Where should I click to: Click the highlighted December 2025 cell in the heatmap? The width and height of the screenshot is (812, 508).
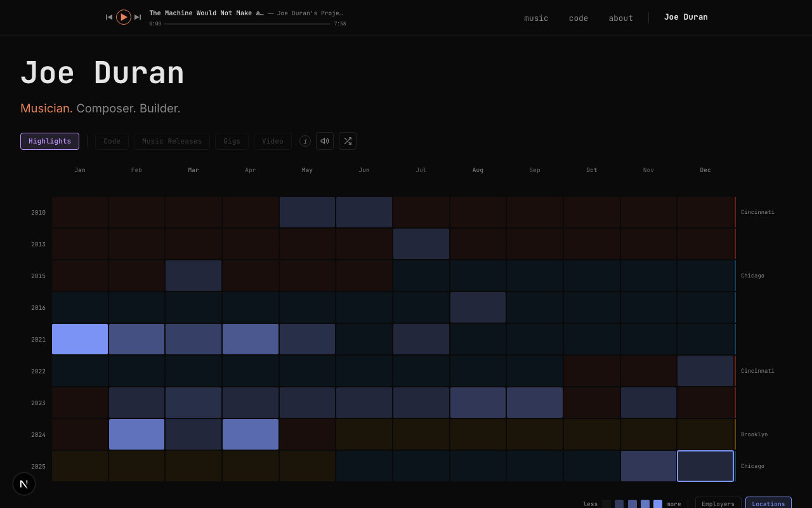(x=705, y=465)
